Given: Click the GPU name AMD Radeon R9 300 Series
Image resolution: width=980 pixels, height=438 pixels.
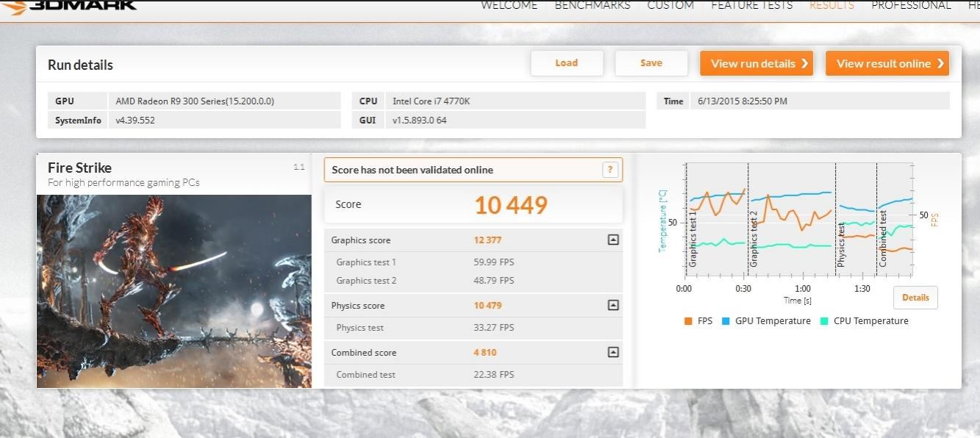Looking at the screenshot, I should point(195,101).
